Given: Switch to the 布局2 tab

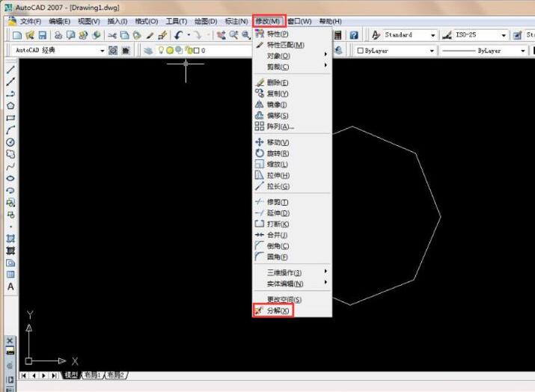Looking at the screenshot, I should pyautogui.click(x=116, y=375).
